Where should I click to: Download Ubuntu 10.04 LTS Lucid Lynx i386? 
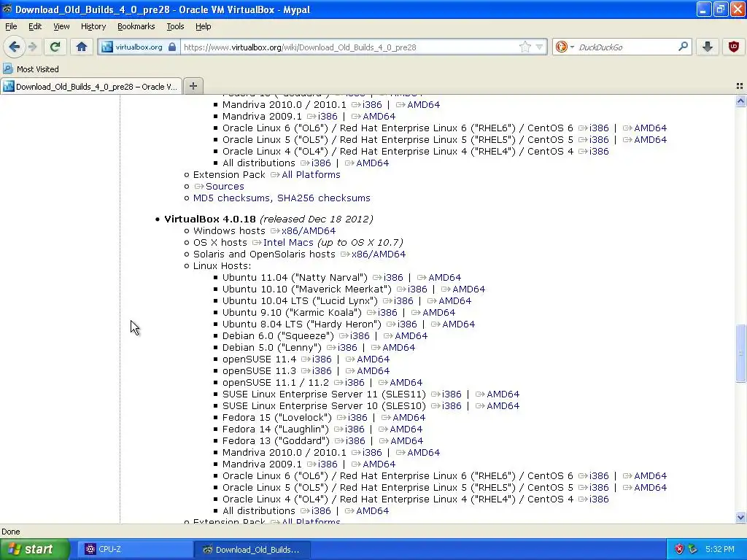403,301
